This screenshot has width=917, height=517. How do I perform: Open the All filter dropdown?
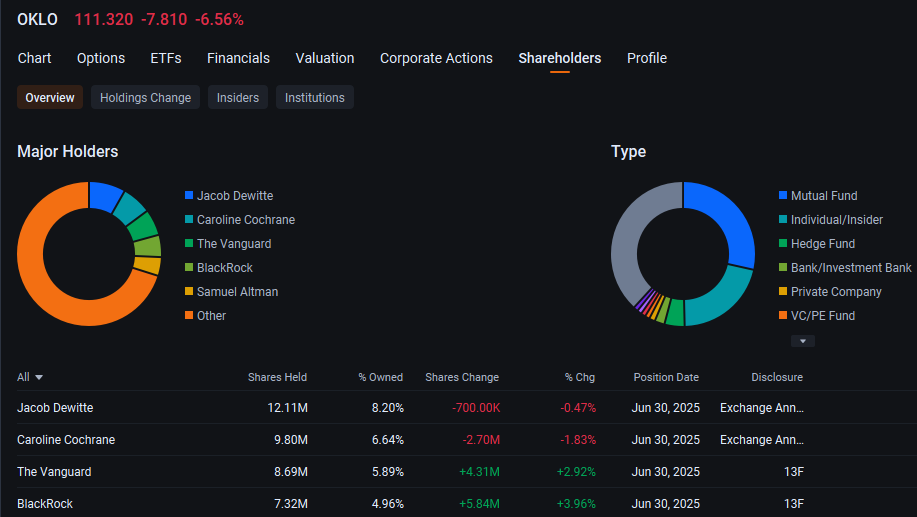pos(30,377)
